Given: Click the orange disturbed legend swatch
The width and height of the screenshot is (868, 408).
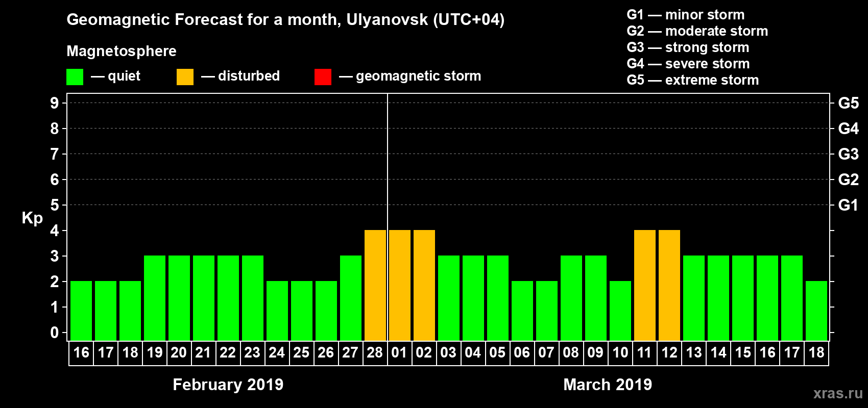Looking at the screenshot, I should click(185, 77).
